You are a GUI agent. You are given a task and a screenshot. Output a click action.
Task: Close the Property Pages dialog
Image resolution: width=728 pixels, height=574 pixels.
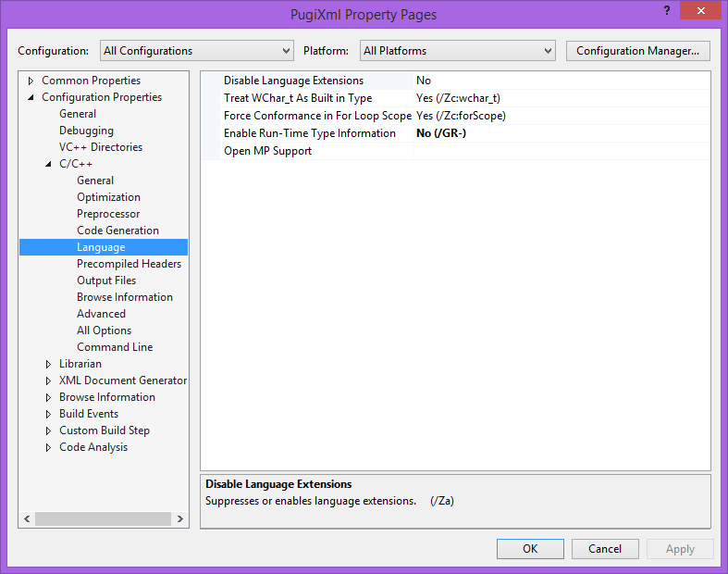(700, 10)
